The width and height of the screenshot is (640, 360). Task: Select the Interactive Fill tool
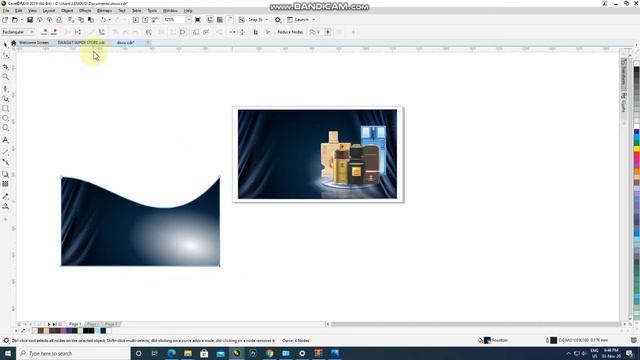pos(5,206)
